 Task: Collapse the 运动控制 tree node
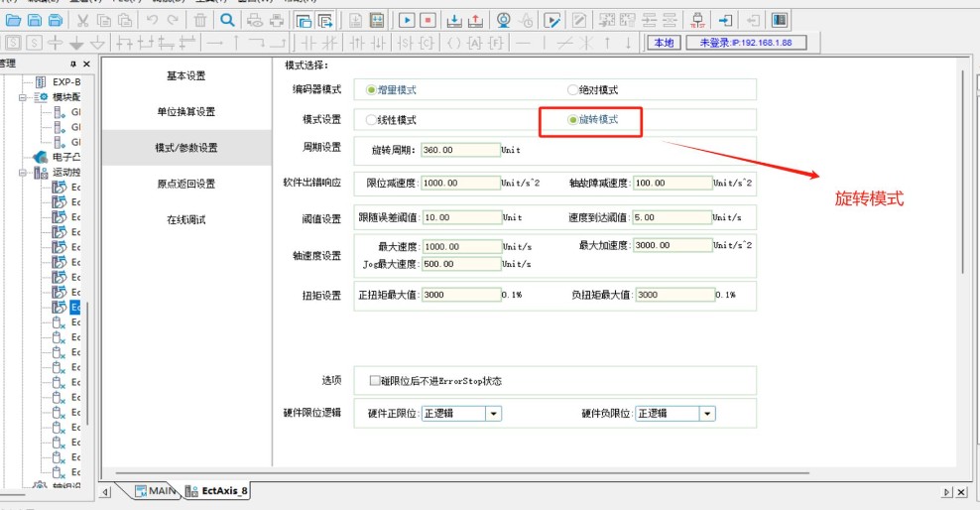pos(24,173)
